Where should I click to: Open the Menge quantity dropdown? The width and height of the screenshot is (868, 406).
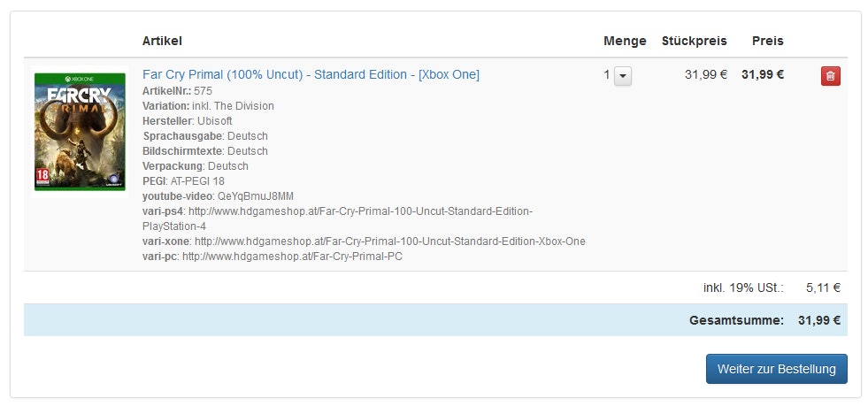click(623, 76)
